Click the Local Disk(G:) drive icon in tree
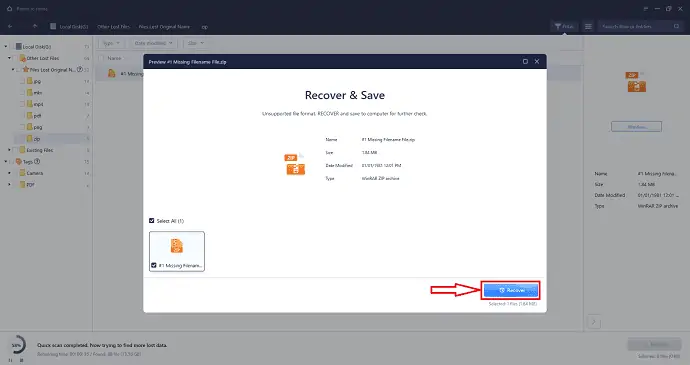This screenshot has width=690, height=365. coord(18,46)
